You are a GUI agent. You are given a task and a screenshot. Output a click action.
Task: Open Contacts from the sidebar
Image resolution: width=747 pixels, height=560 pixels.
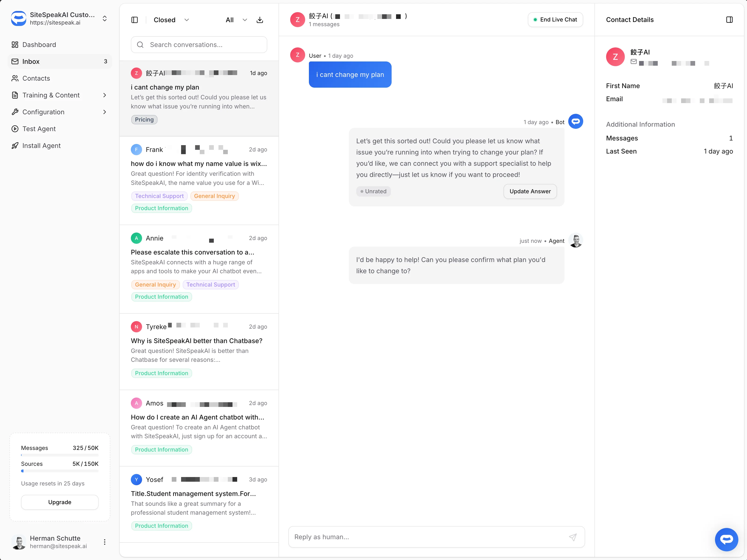pyautogui.click(x=36, y=78)
